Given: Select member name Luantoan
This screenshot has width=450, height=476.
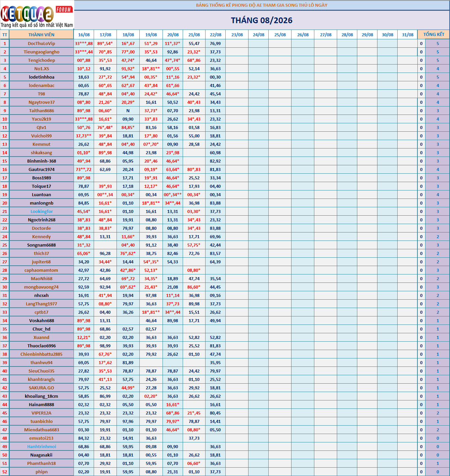Looking at the screenshot, I should pos(41,194).
